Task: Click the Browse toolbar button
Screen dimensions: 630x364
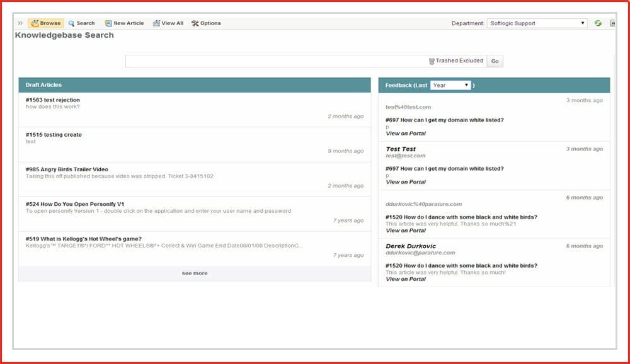Action: (x=46, y=23)
